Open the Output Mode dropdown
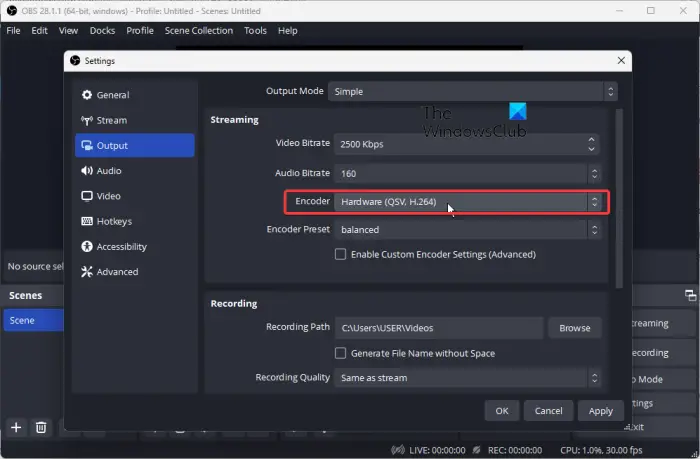This screenshot has width=700, height=459. pos(473,92)
